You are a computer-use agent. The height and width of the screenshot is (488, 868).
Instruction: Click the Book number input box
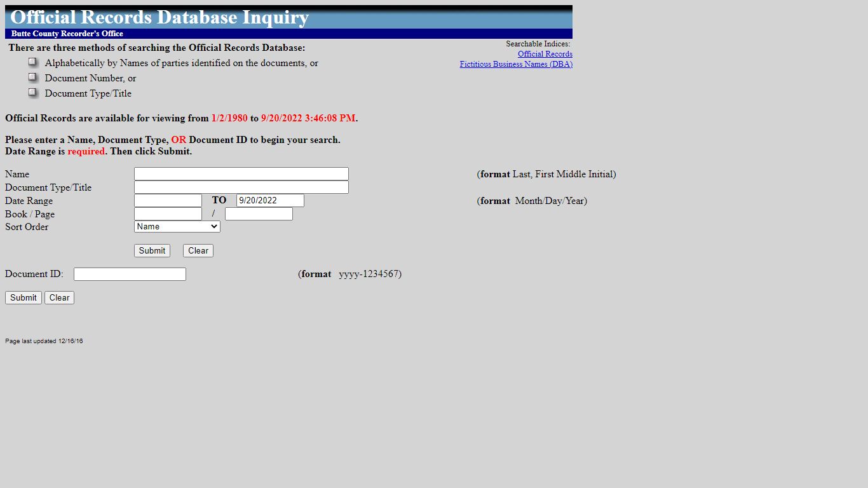pyautogui.click(x=168, y=214)
